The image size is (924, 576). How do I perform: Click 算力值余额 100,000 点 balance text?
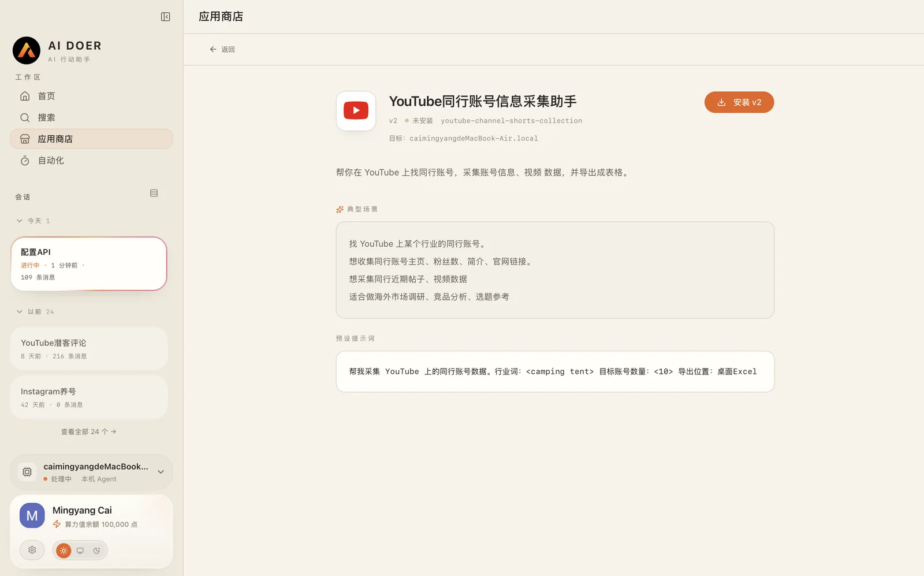(x=101, y=525)
